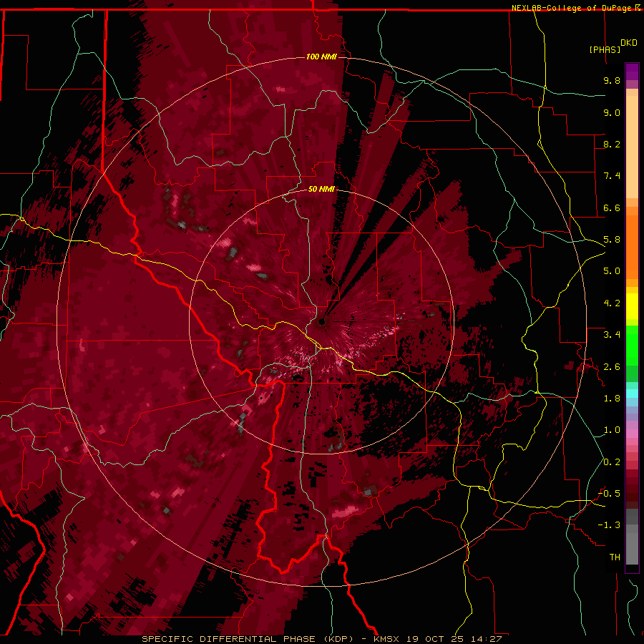The width and height of the screenshot is (644, 644).
Task: Click the TH label at the scale bottom
Action: (x=615, y=557)
